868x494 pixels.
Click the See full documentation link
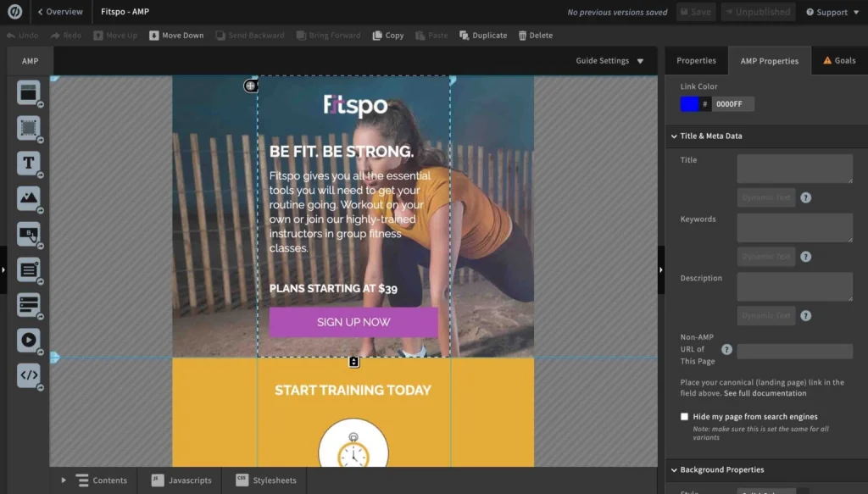765,393
